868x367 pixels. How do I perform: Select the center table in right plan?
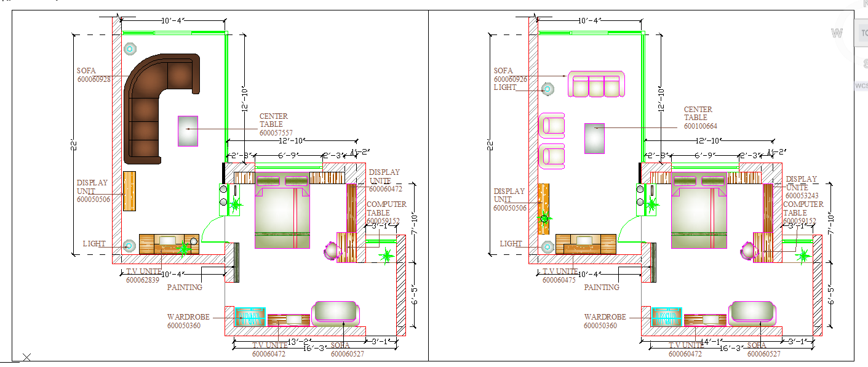595,138
